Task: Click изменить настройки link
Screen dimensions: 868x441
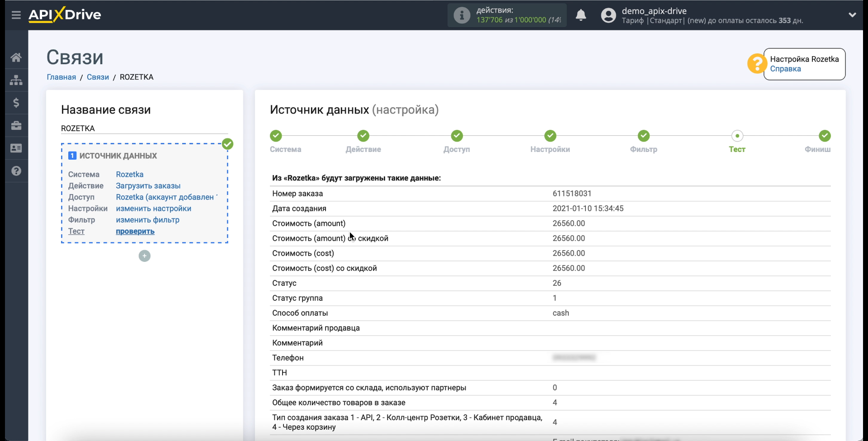Action: click(154, 208)
